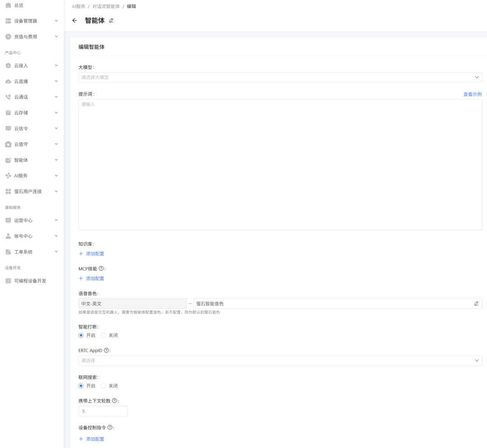Click the 查看示例 link

(472, 94)
